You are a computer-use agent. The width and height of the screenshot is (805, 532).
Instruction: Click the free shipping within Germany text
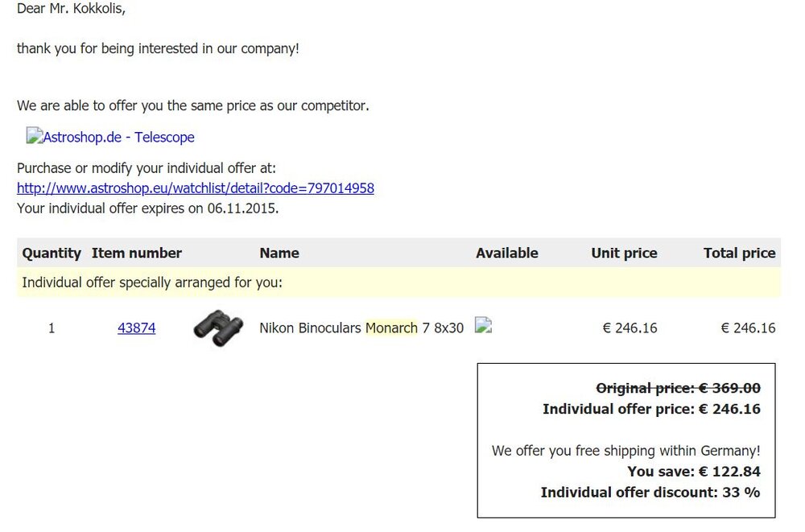pos(625,451)
